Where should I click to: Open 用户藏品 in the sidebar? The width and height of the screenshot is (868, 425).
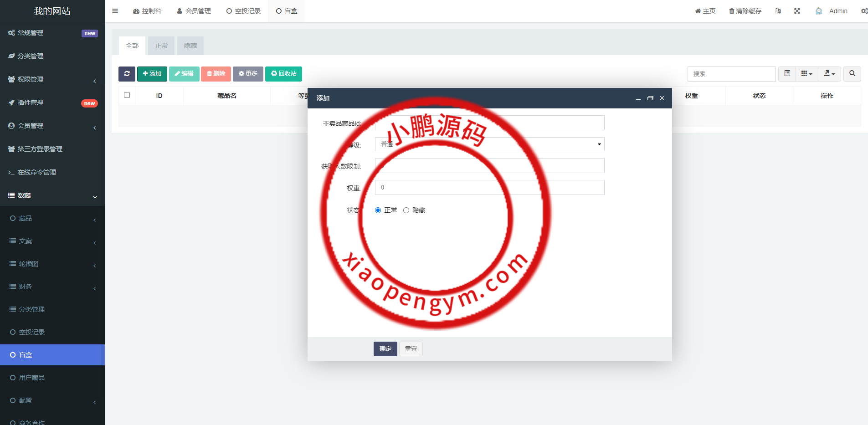pyautogui.click(x=32, y=378)
